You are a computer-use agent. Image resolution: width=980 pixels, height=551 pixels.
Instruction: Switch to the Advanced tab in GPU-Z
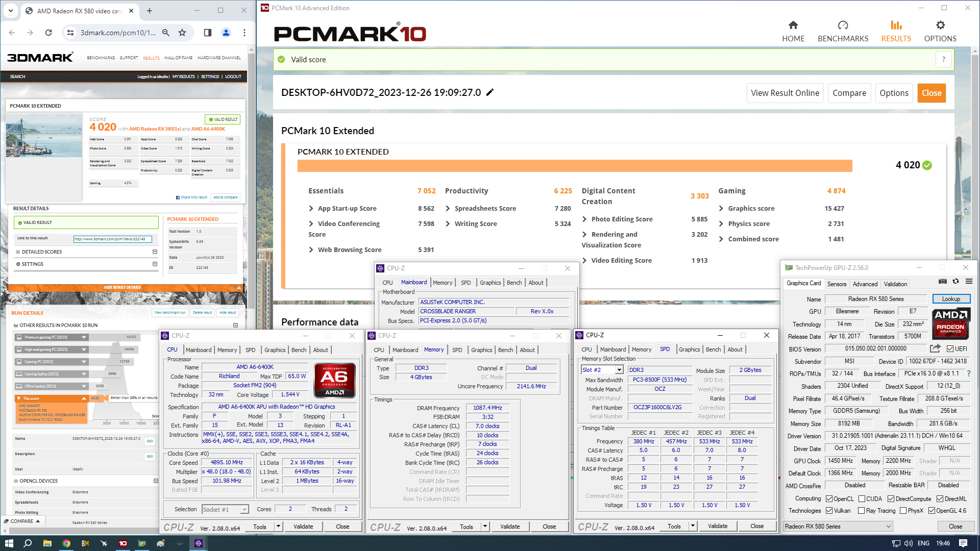[x=865, y=284]
